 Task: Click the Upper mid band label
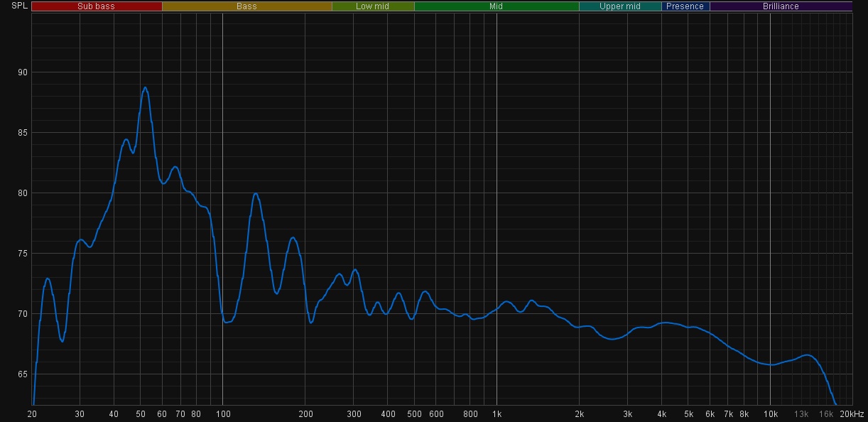coord(620,6)
